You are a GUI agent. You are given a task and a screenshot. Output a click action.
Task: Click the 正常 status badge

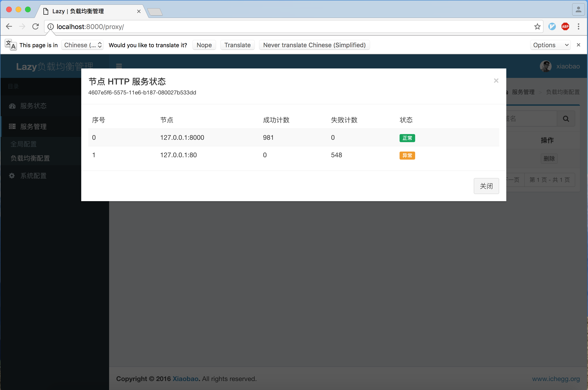coord(407,138)
